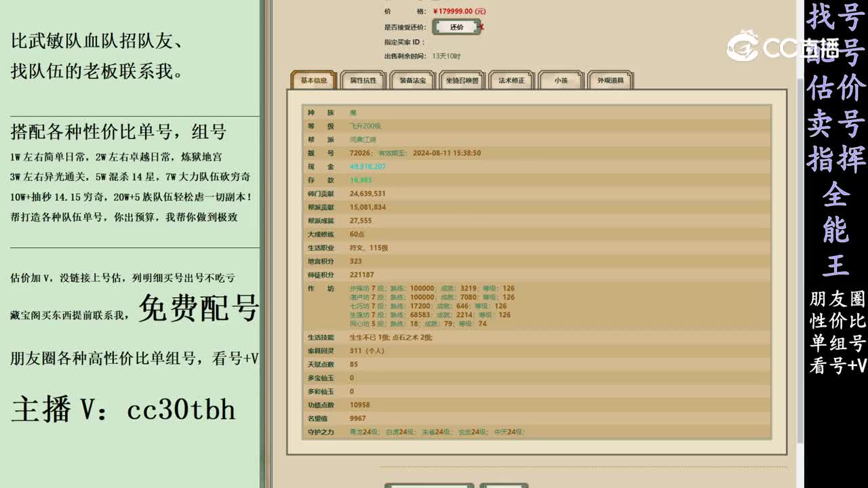Click the 指定买家 ID label
The width and height of the screenshot is (868, 488).
tap(403, 42)
